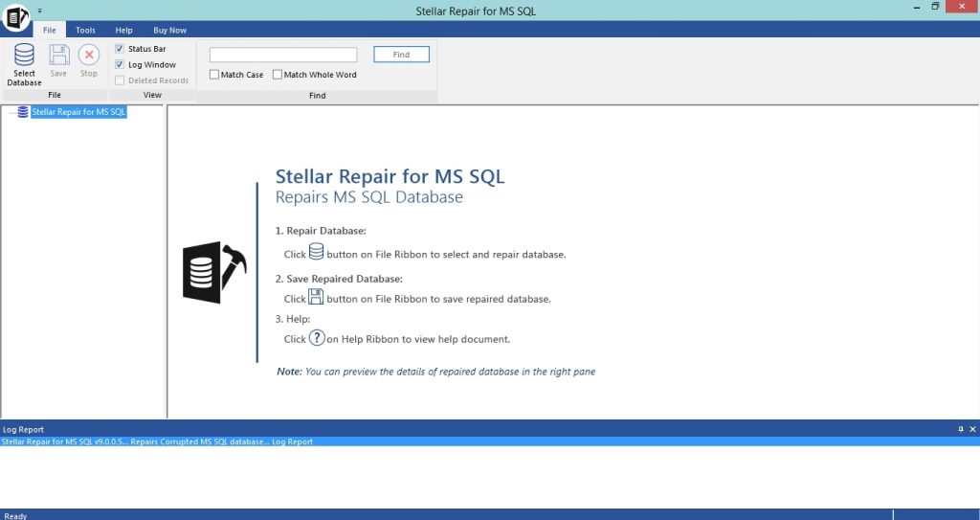This screenshot has width=980, height=520.
Task: Open the Tools ribbon tab
Action: tap(85, 30)
